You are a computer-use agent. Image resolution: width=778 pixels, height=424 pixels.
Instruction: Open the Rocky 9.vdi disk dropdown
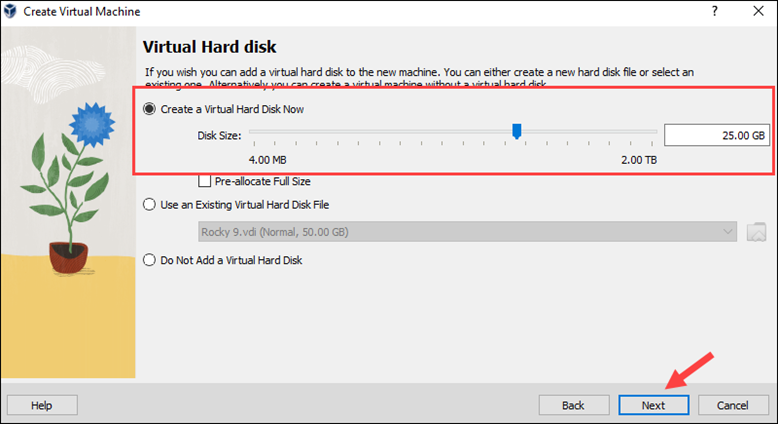click(467, 232)
